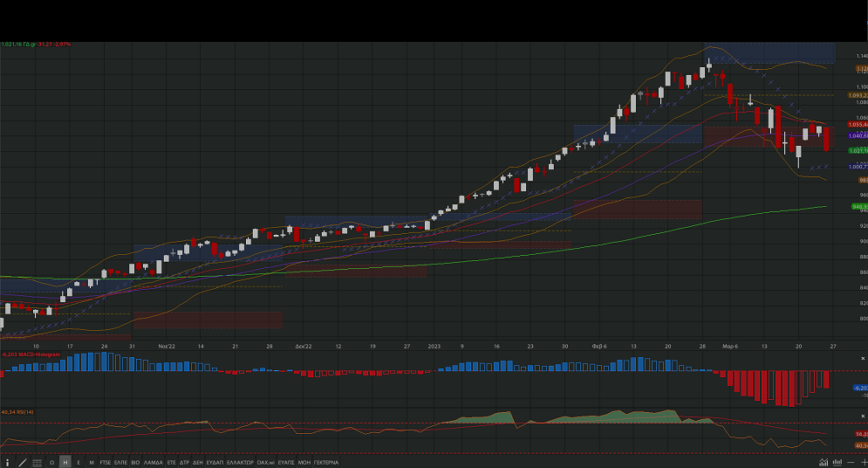Click the MACD-Histogram indicator label
Screen dimensions: 868x468
(31, 354)
